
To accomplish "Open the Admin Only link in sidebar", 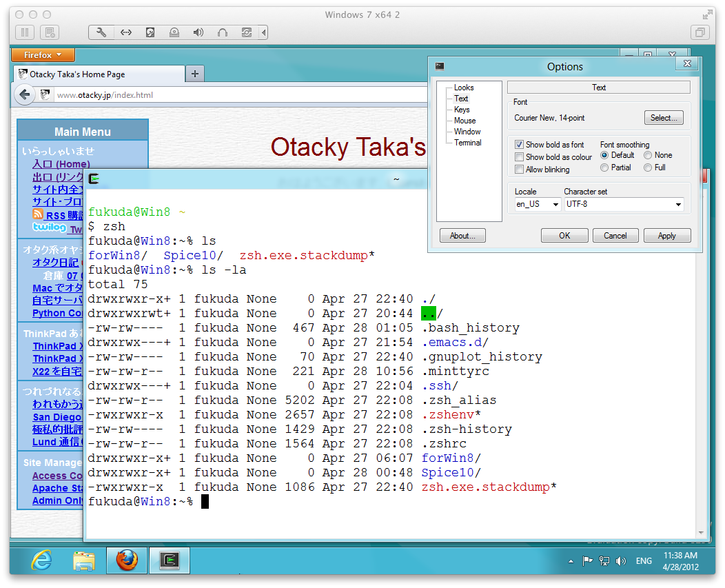I will (59, 500).
